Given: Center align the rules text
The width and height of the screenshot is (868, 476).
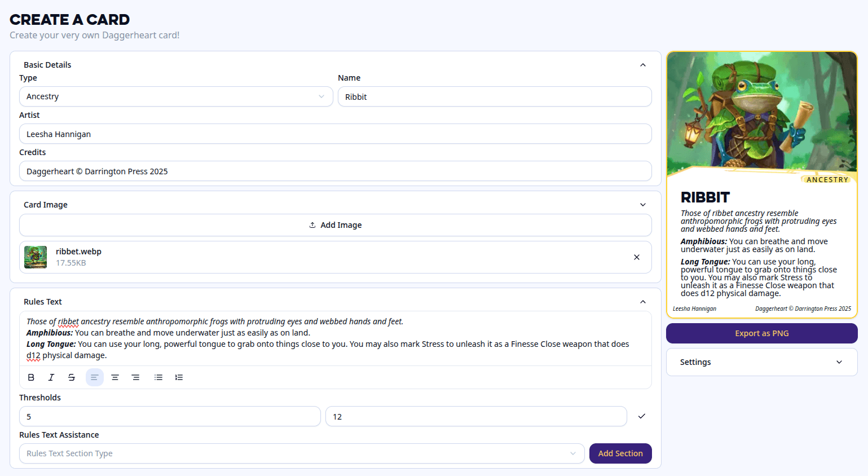Looking at the screenshot, I should tap(115, 377).
